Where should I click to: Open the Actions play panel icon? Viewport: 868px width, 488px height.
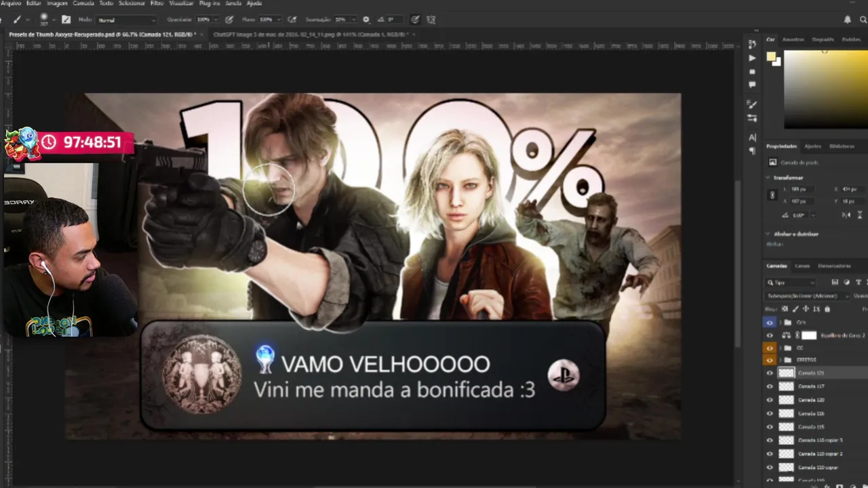tap(752, 58)
